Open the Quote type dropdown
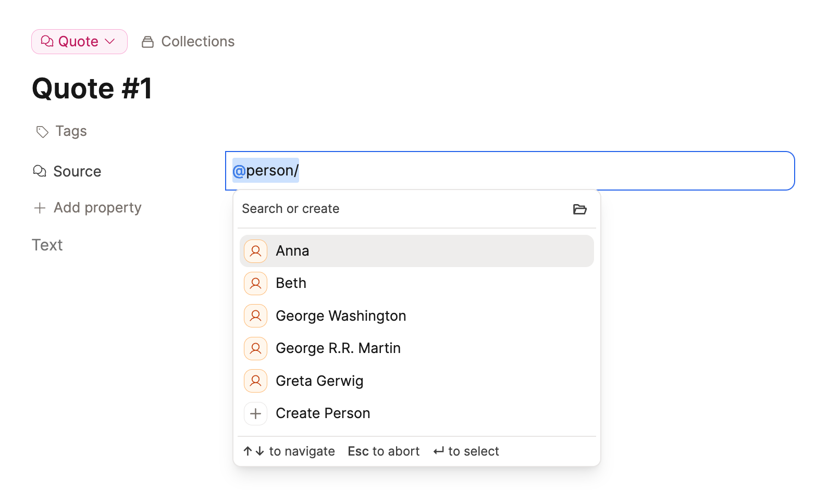The image size is (816, 504). tap(79, 41)
